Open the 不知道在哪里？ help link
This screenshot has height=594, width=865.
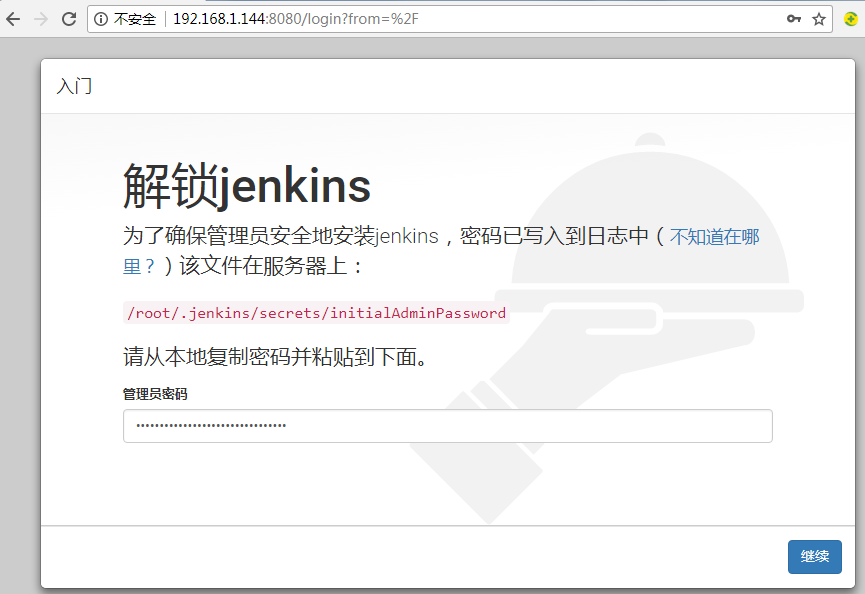coord(714,237)
